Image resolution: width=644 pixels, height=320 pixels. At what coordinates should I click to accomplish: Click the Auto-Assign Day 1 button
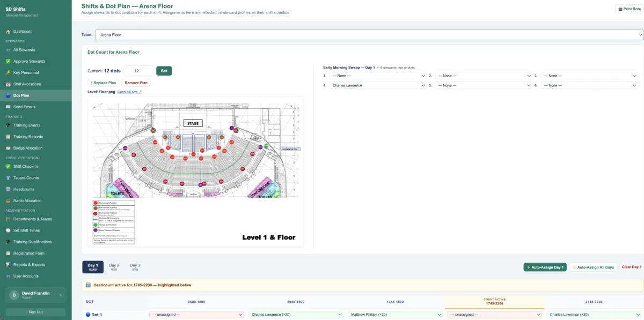click(x=545, y=267)
